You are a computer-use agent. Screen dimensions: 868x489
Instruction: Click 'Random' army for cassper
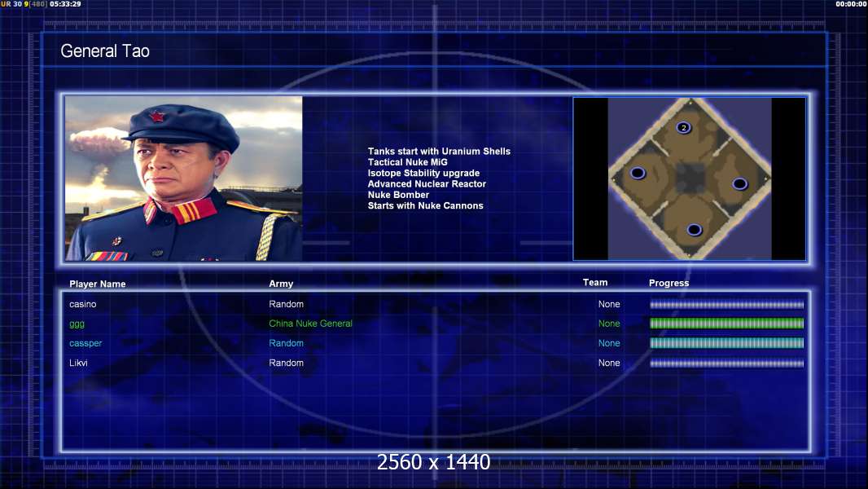coord(286,343)
